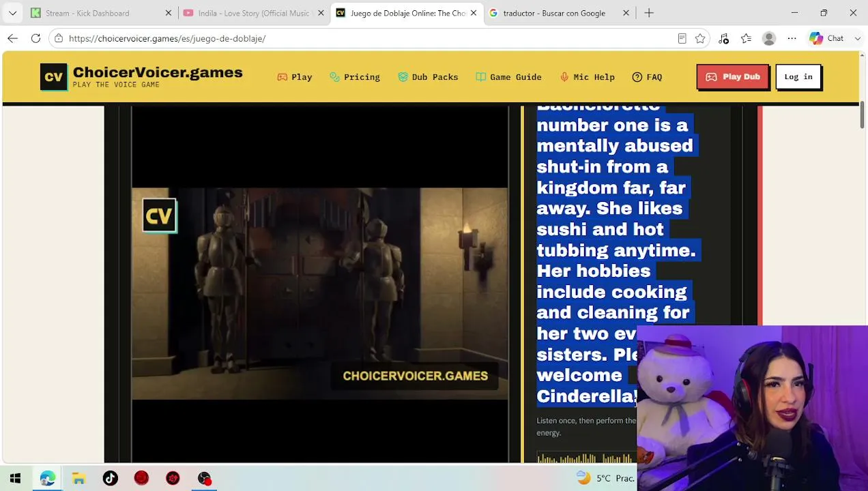This screenshot has width=868, height=491.
Task: Click the Play nav game controller icon
Action: tap(282, 77)
